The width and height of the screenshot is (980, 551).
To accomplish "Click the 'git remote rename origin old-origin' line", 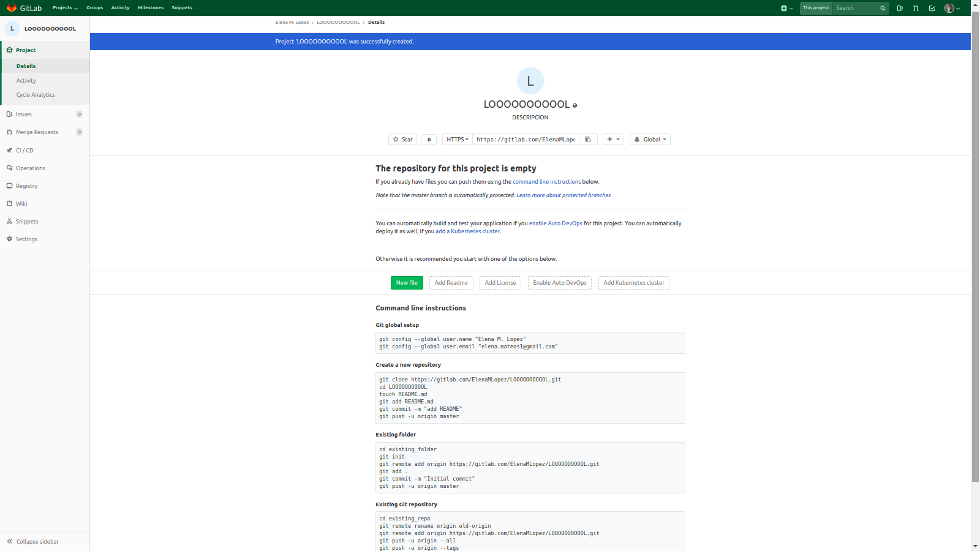I will click(x=435, y=526).
